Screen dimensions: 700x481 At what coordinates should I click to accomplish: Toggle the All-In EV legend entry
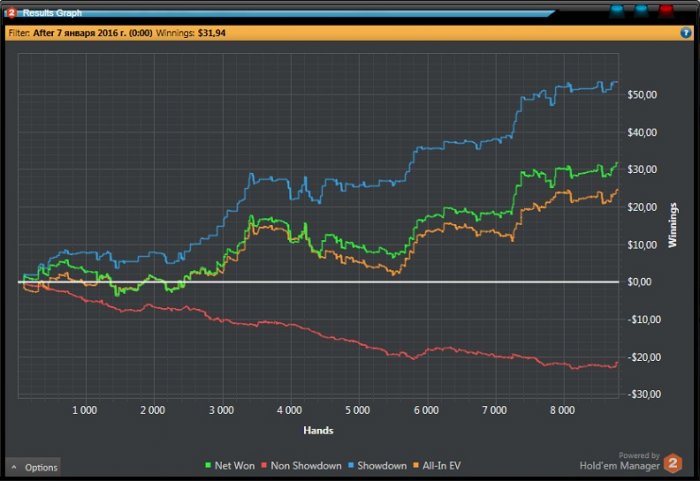(x=437, y=465)
